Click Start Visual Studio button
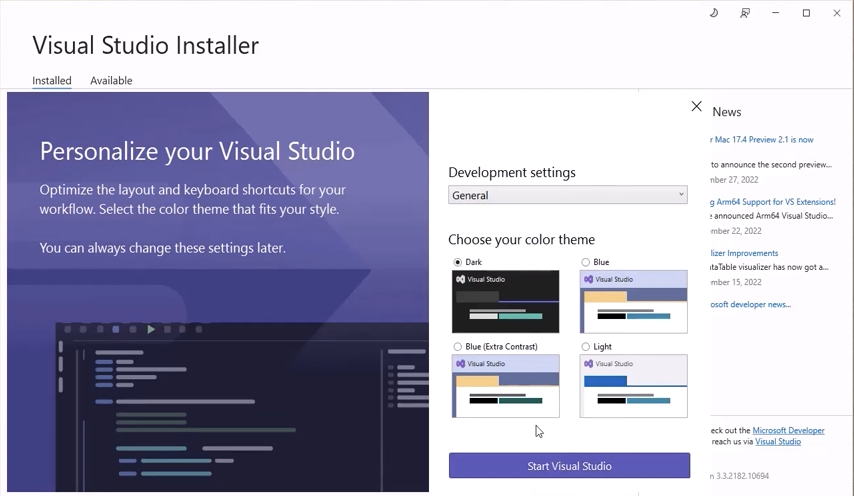 point(569,466)
